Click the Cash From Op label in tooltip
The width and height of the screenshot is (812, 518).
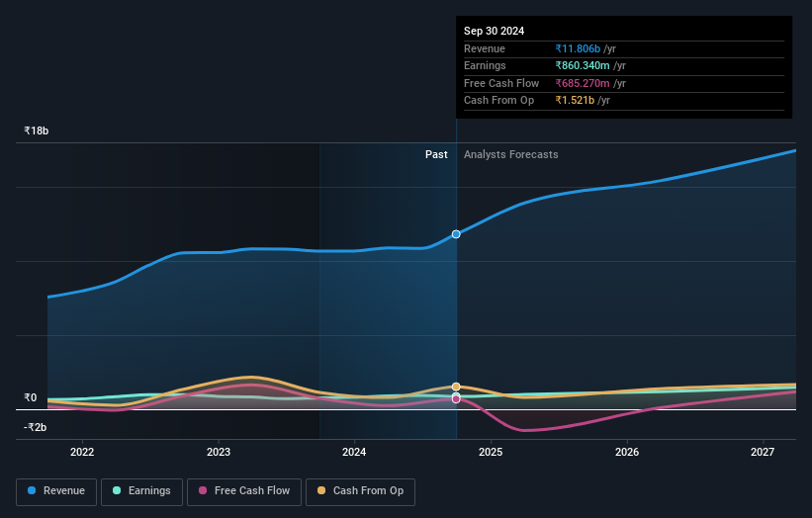point(498,101)
